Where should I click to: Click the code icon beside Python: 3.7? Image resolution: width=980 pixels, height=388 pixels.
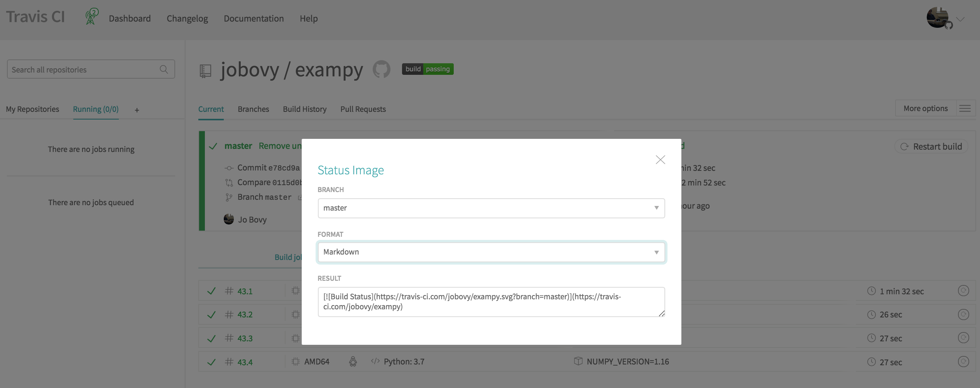375,361
